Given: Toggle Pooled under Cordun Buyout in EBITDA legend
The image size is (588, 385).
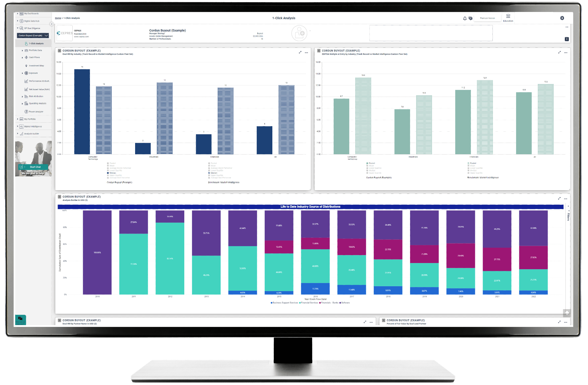Looking at the screenshot, I should (371, 163).
